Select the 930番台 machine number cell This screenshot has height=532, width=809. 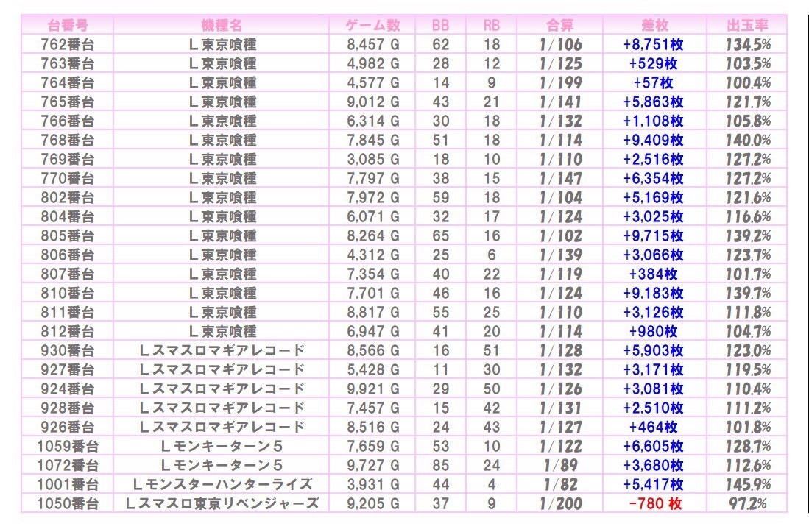click(x=67, y=350)
